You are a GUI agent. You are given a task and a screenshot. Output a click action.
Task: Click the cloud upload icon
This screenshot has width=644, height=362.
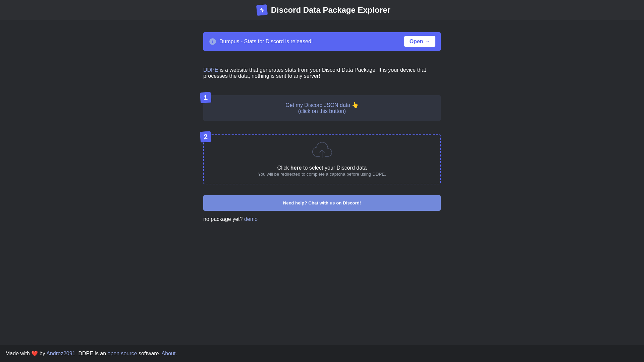click(322, 150)
